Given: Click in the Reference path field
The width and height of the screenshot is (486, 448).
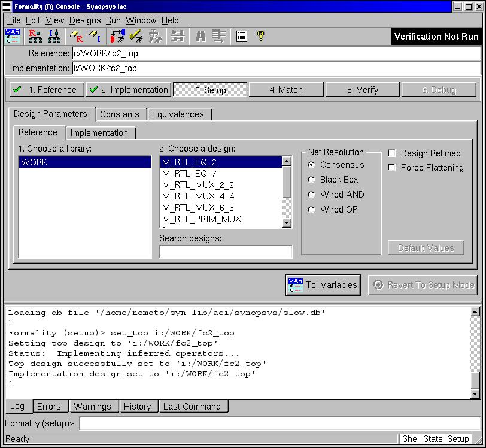Looking at the screenshot, I should [x=277, y=53].
